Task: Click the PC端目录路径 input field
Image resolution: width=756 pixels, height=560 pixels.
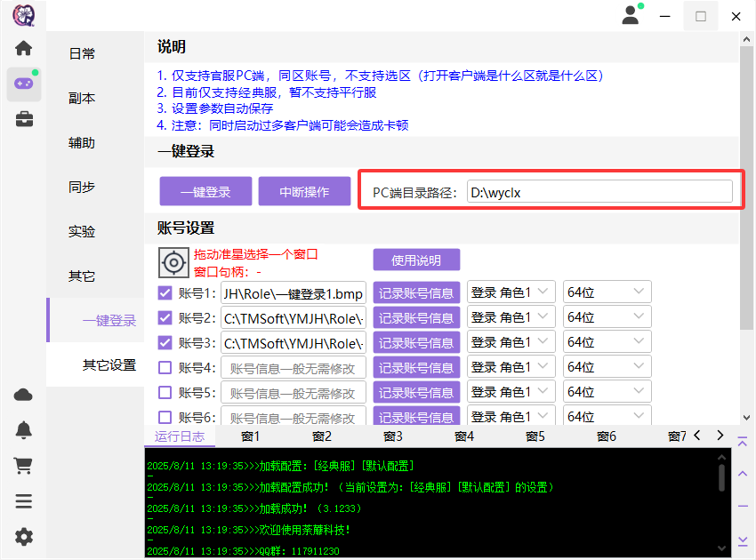Action: click(x=599, y=191)
